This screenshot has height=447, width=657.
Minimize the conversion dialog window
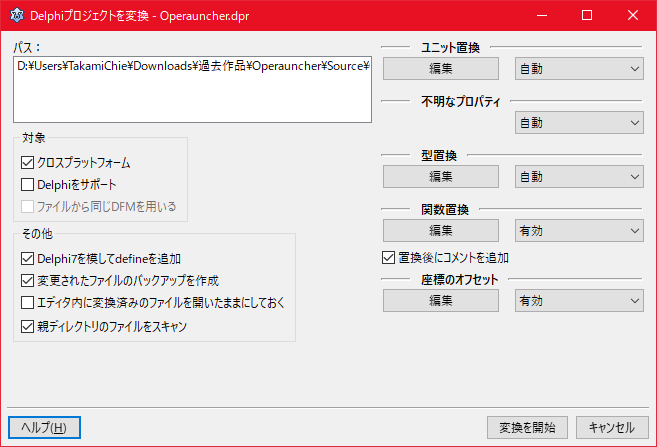pyautogui.click(x=542, y=16)
